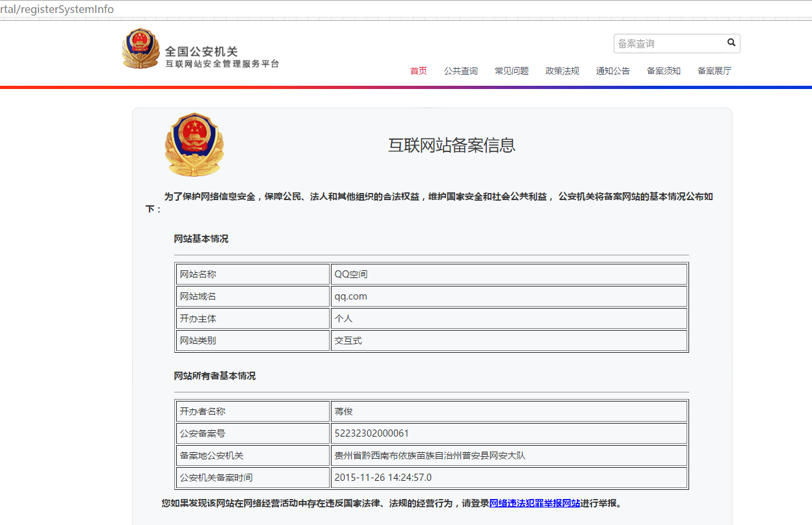Click the magnifier search icon
The height and width of the screenshot is (525, 812).
[x=731, y=43]
